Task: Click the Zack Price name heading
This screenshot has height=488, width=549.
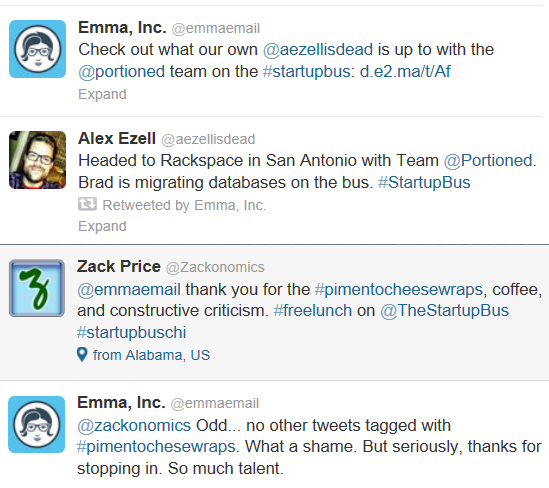Action: (119, 266)
